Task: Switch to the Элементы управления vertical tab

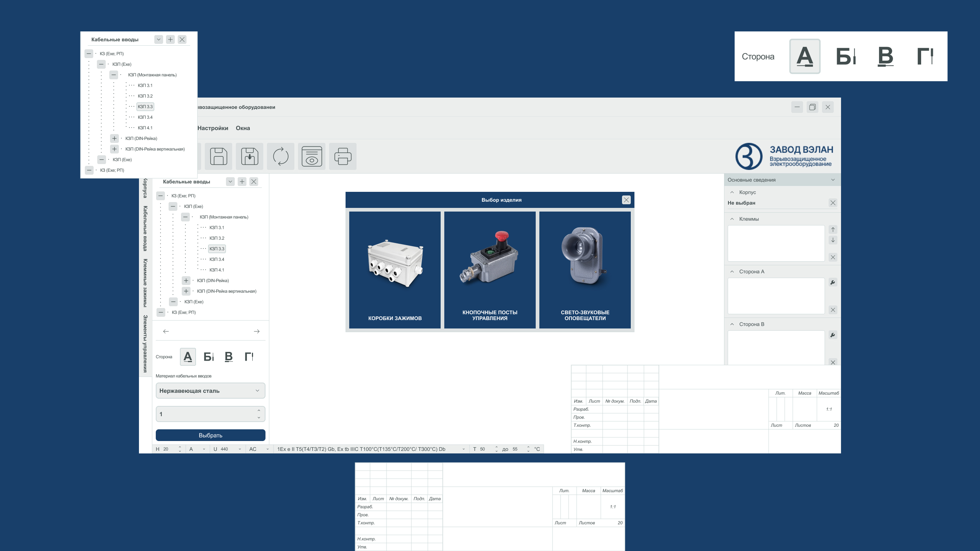Action: pyautogui.click(x=145, y=344)
